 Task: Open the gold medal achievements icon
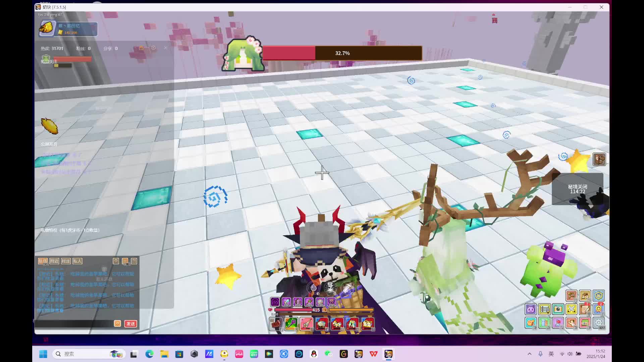[599, 309]
